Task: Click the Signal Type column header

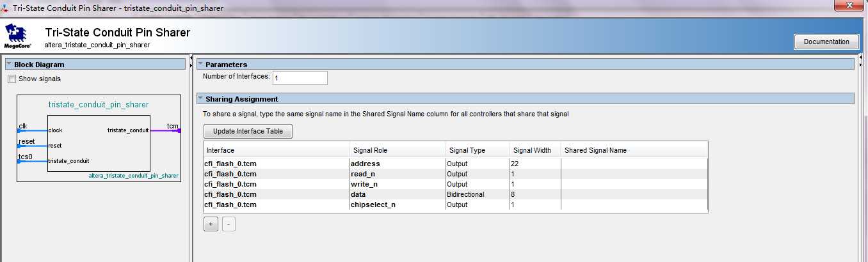Action: [x=478, y=150]
